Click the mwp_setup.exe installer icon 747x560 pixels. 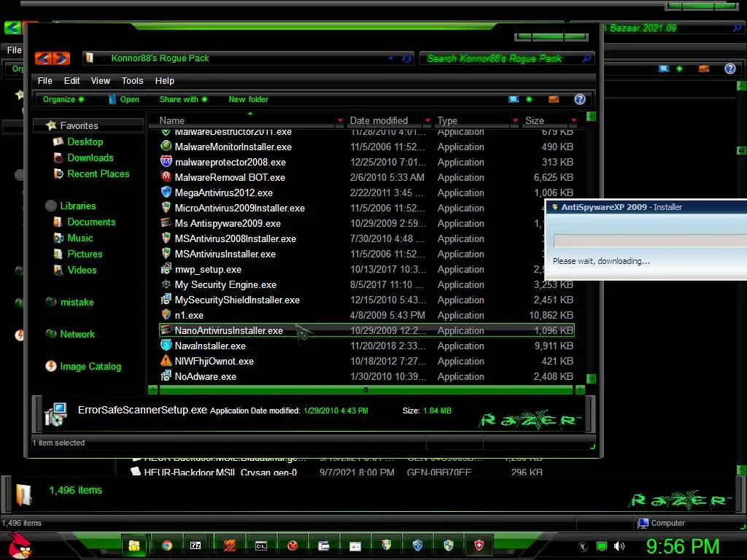pos(166,268)
